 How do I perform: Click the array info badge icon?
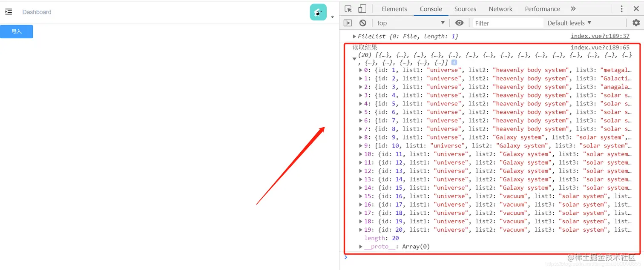[x=454, y=63]
